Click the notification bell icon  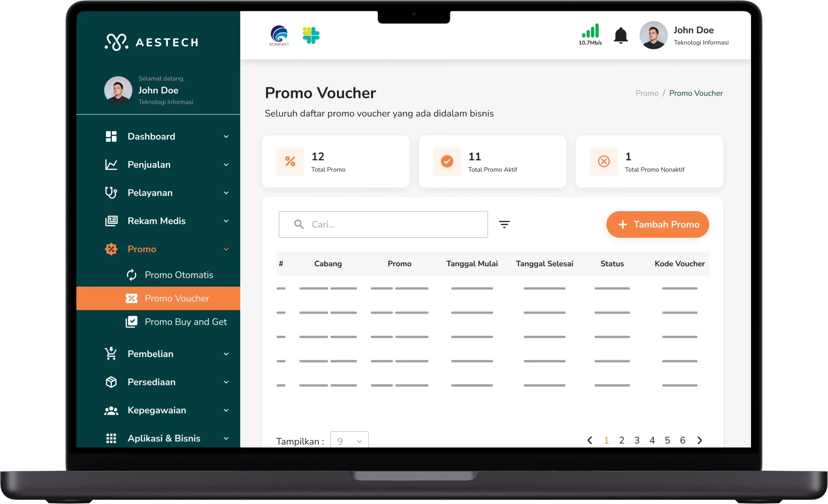coord(620,36)
